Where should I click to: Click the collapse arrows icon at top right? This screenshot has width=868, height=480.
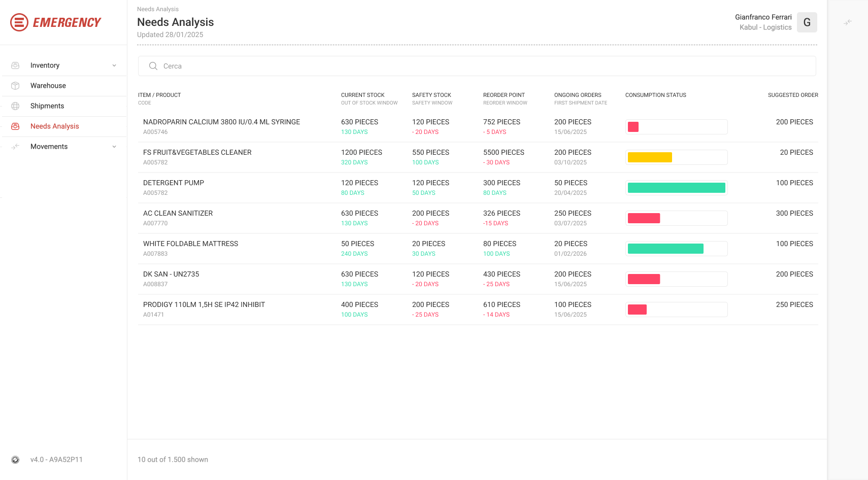848,22
